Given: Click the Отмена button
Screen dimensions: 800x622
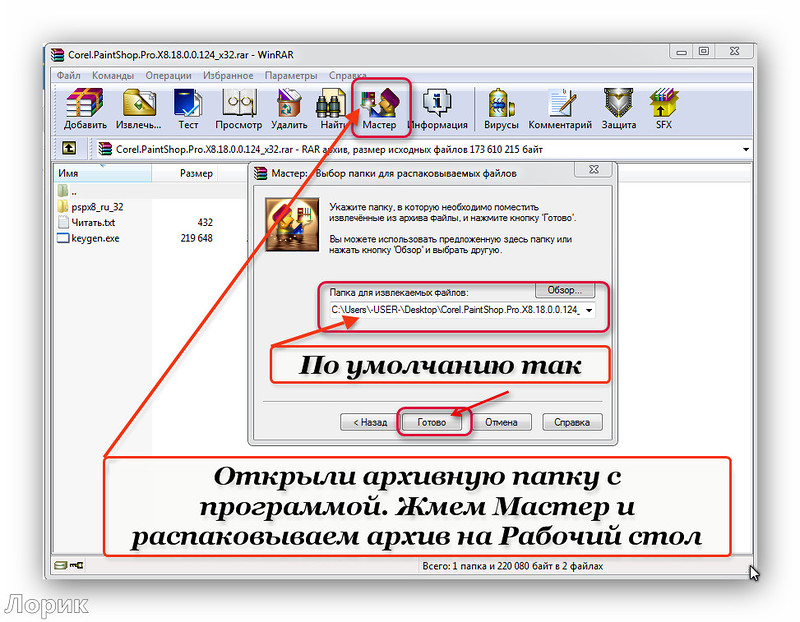Looking at the screenshot, I should click(x=501, y=422).
